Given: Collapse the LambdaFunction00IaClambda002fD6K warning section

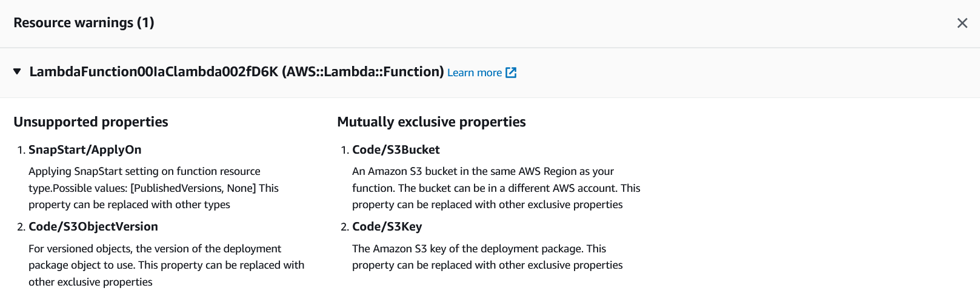Looking at the screenshot, I should point(17,71).
